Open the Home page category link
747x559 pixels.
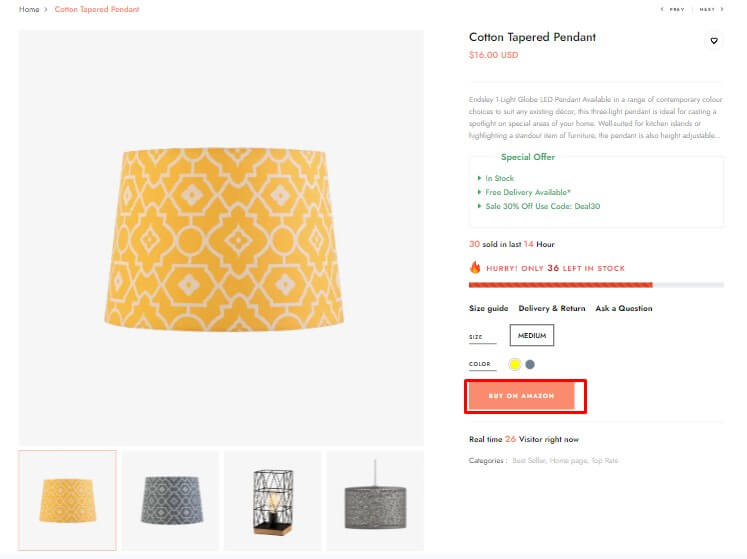(x=570, y=461)
